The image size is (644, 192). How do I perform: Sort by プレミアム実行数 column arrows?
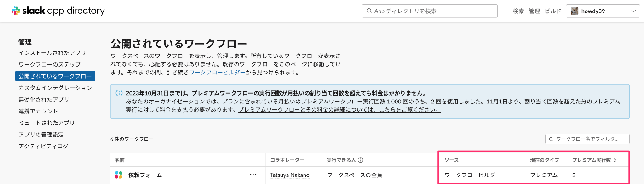pos(615,160)
